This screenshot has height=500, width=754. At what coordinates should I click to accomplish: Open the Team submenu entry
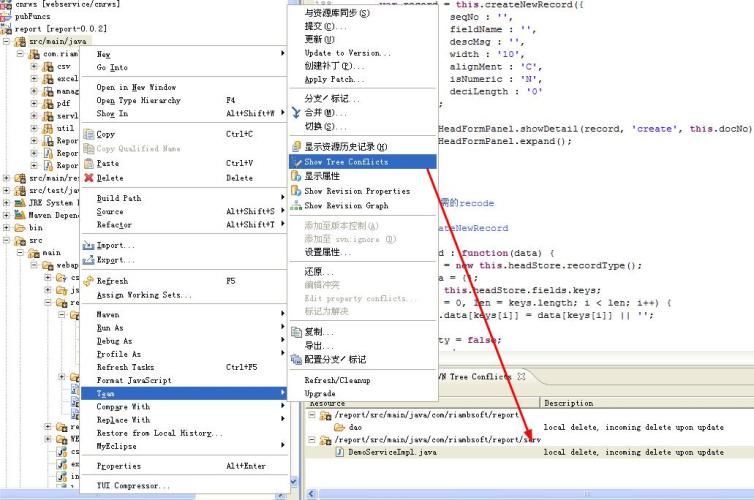[x=105, y=393]
